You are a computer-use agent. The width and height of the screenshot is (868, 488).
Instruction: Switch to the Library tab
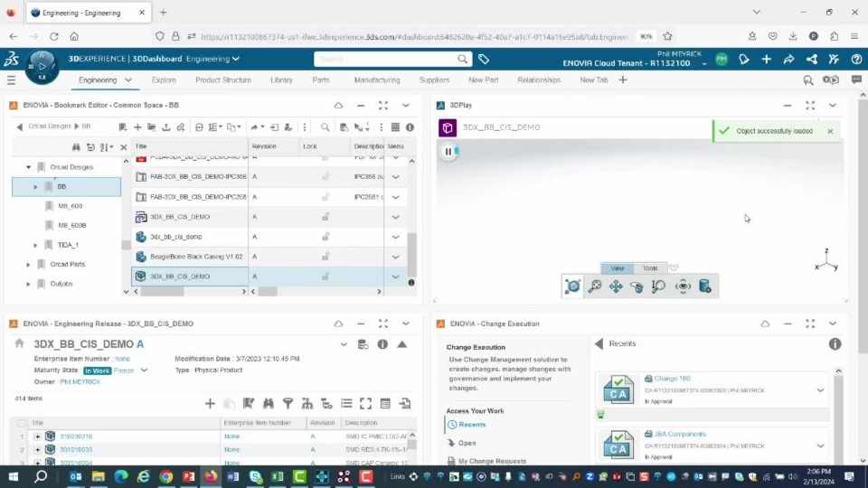pyautogui.click(x=281, y=80)
